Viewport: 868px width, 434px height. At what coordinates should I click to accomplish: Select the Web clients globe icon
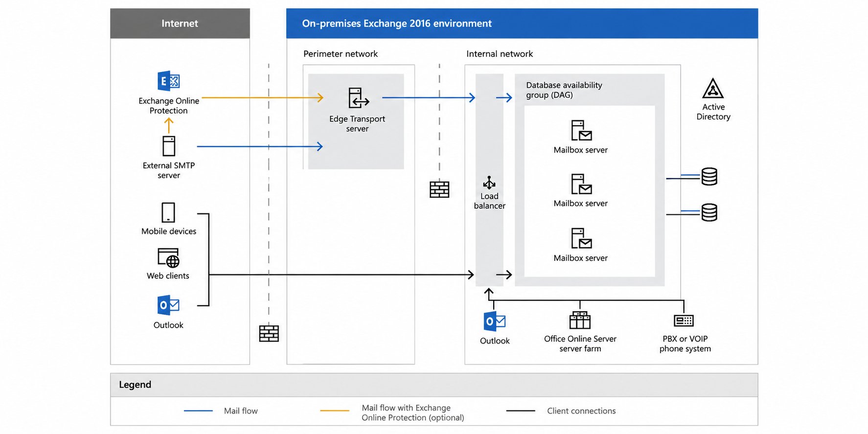click(168, 258)
